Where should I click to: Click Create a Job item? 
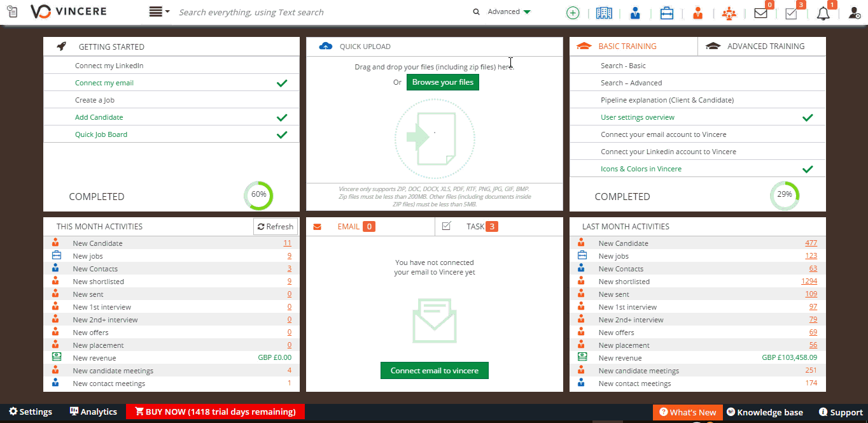click(95, 100)
